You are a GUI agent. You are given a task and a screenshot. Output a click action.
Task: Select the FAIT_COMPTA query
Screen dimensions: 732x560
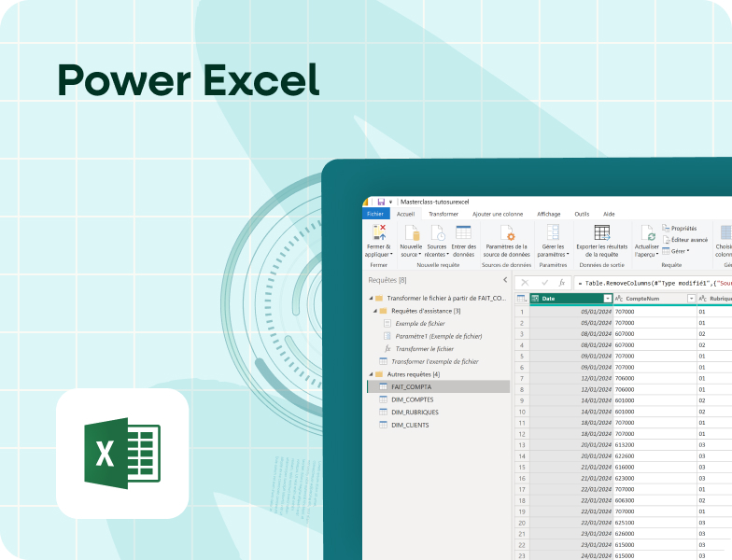pyautogui.click(x=439, y=386)
